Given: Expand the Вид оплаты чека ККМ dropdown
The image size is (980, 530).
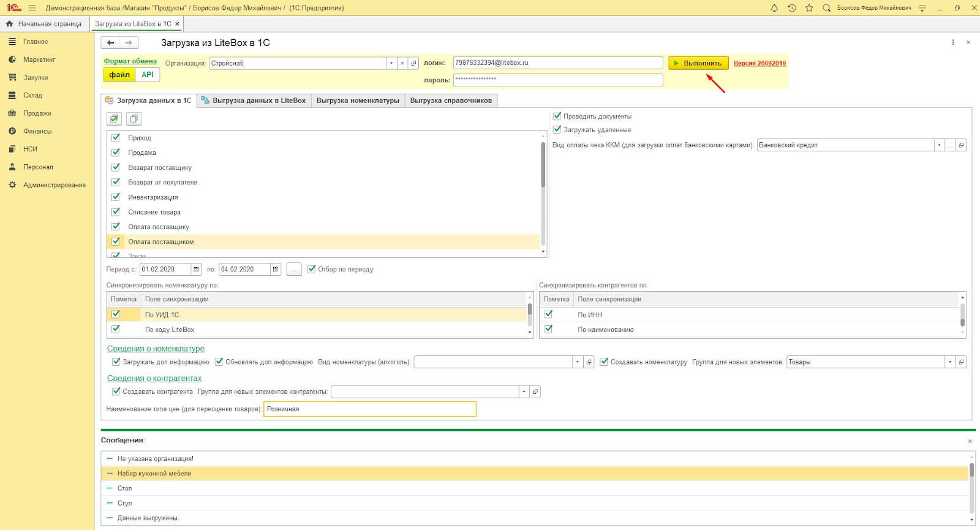Looking at the screenshot, I should (939, 145).
